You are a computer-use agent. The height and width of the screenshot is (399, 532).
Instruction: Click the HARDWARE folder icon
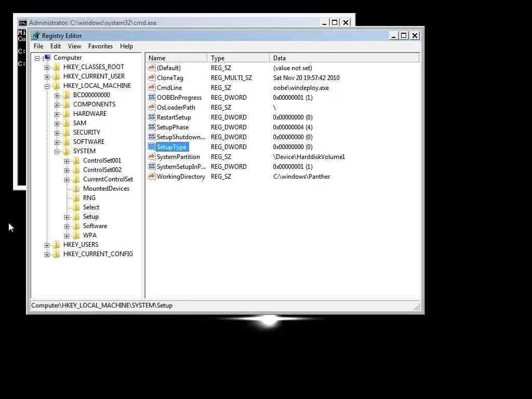tap(66, 114)
